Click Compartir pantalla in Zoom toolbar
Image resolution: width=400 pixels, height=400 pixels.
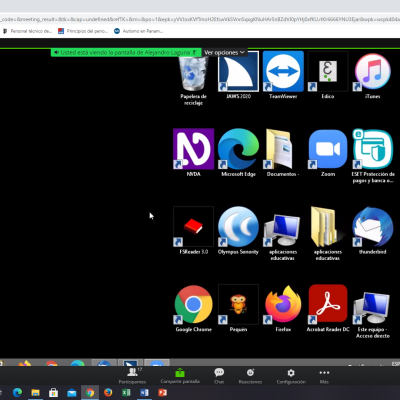180,376
